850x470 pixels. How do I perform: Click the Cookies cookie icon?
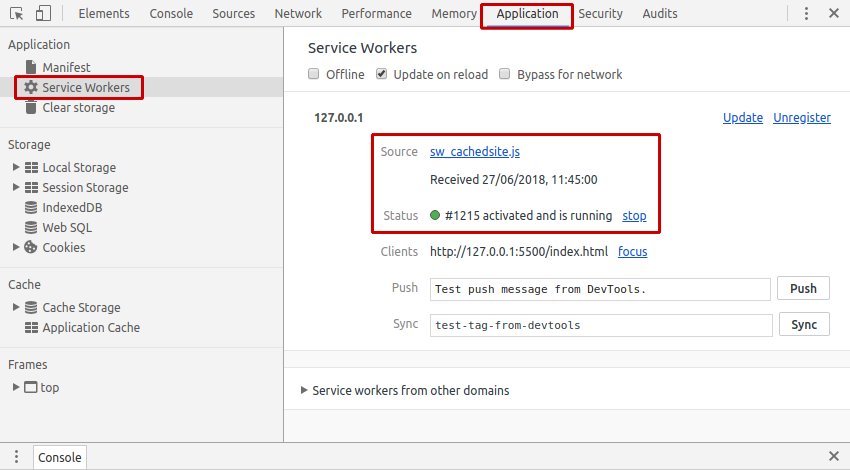[x=31, y=247]
